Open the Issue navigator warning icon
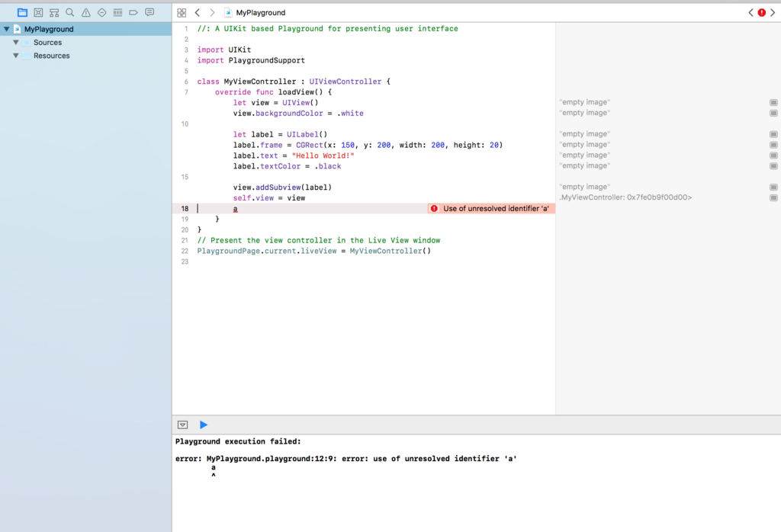 [86, 12]
